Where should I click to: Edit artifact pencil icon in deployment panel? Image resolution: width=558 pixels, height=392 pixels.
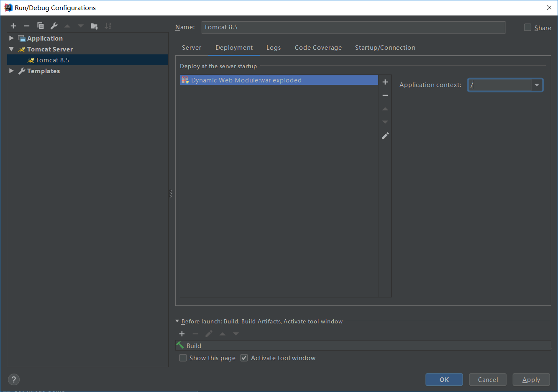coord(385,136)
